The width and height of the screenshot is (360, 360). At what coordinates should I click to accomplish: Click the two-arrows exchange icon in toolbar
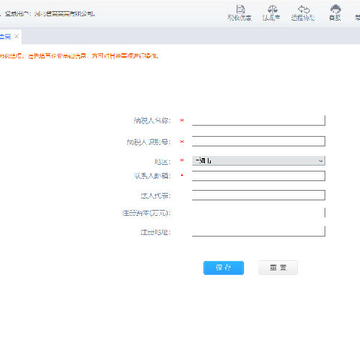[303, 9]
